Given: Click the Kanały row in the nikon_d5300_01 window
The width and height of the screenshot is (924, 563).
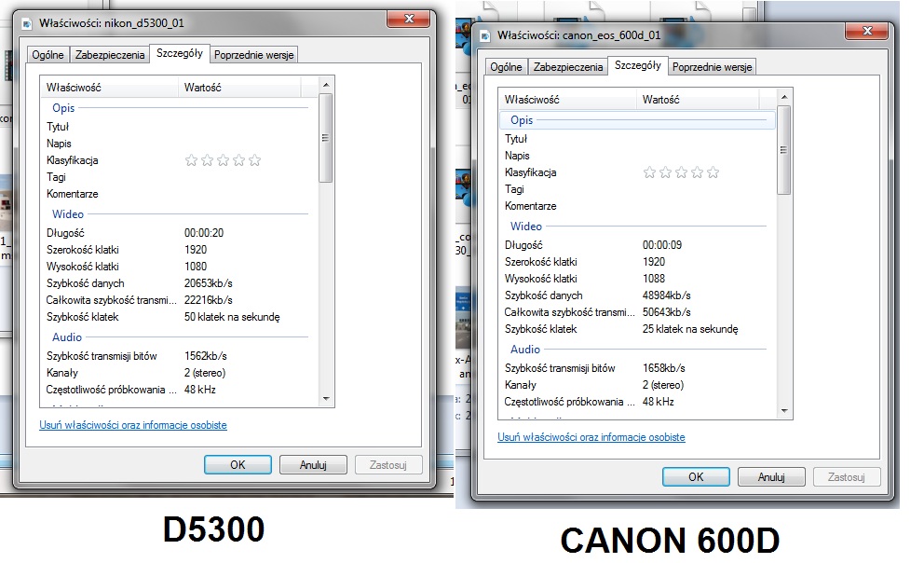Looking at the screenshot, I should click(x=179, y=373).
